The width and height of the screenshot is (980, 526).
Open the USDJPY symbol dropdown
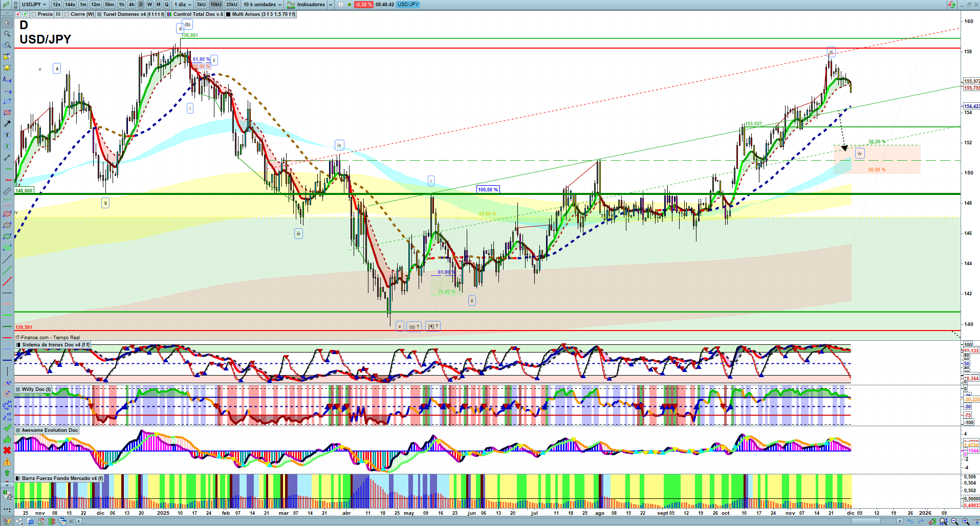tap(33, 5)
